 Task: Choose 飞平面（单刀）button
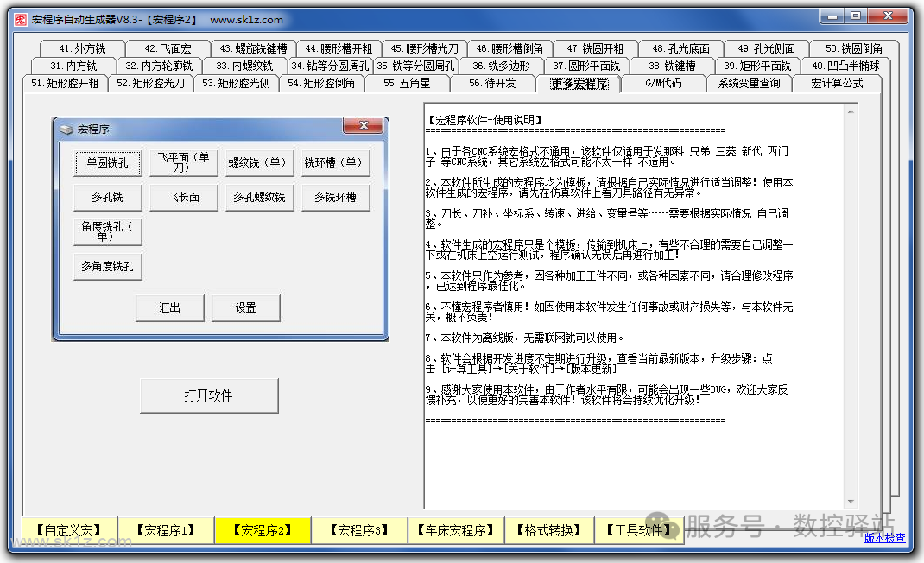(184, 162)
